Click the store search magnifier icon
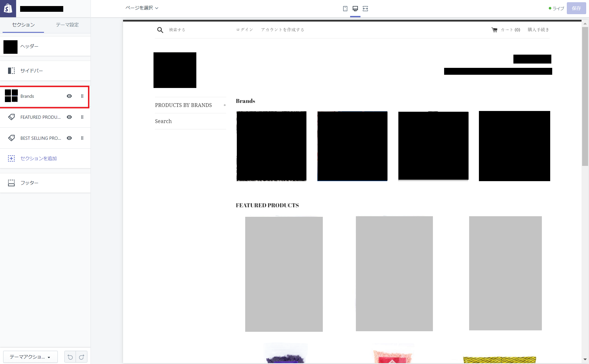This screenshot has height=364, width=589. [x=160, y=30]
